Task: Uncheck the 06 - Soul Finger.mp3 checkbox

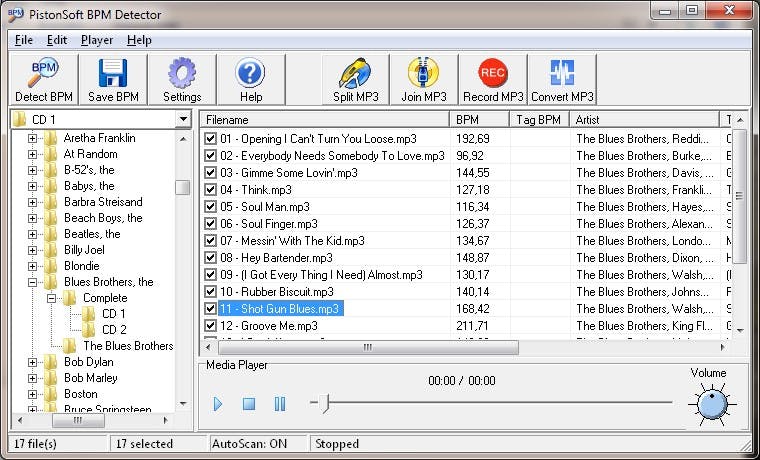Action: coord(210,223)
